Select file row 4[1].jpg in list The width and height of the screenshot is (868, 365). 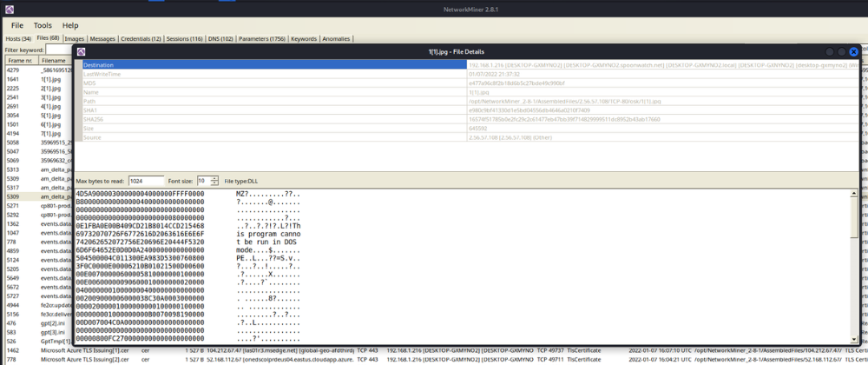[39, 106]
